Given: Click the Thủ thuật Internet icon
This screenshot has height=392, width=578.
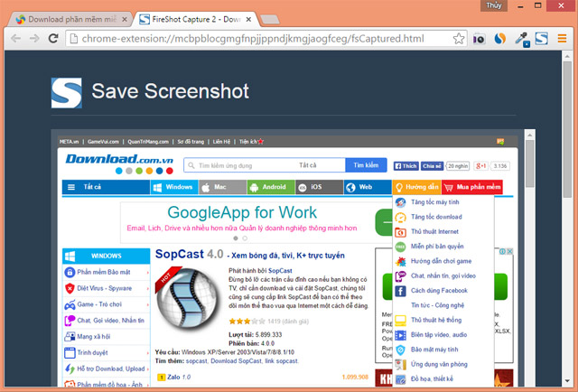Looking at the screenshot, I should coord(400,232).
